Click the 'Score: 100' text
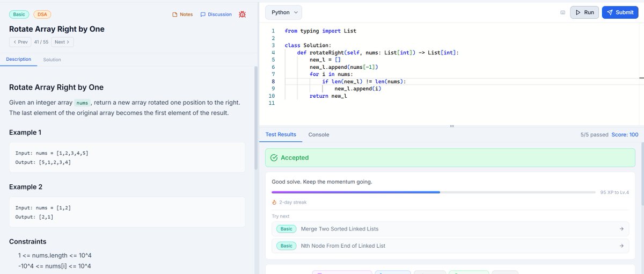The width and height of the screenshot is (644, 274). click(x=625, y=135)
